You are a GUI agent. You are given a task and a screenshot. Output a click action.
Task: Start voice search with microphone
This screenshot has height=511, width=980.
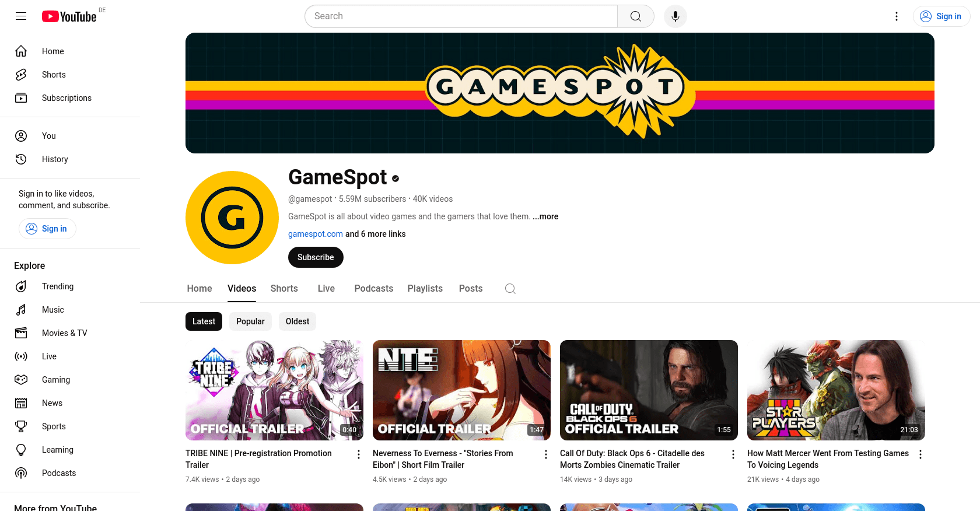point(675,16)
